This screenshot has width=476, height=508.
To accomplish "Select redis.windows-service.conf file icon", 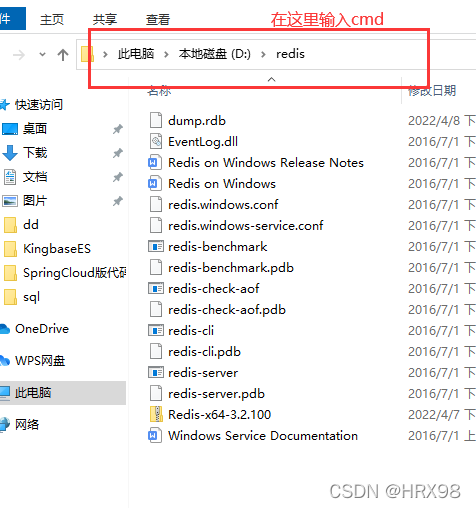I will [156, 225].
